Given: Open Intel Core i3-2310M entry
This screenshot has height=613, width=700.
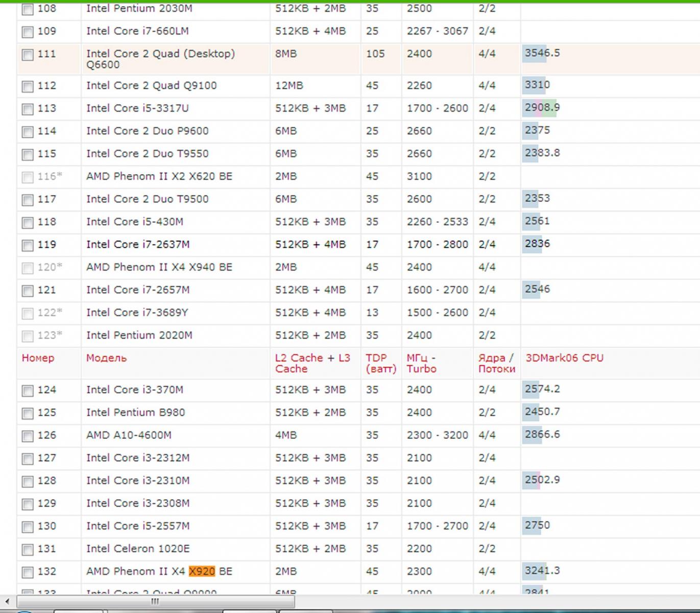Looking at the screenshot, I should tap(138, 481).
